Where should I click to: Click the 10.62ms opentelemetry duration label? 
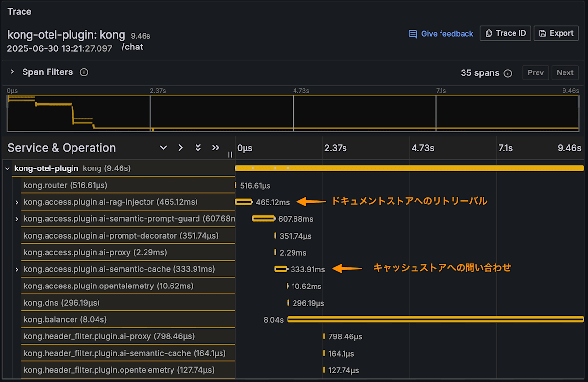point(307,286)
